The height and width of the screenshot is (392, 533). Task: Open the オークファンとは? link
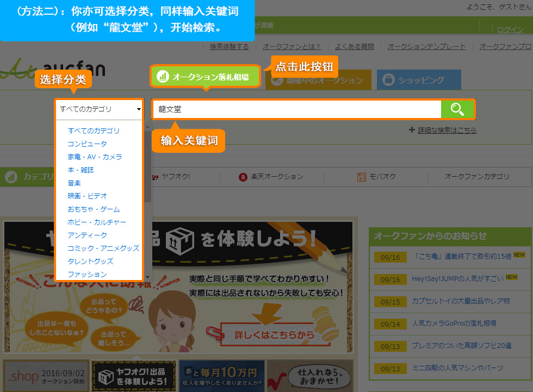coord(292,47)
